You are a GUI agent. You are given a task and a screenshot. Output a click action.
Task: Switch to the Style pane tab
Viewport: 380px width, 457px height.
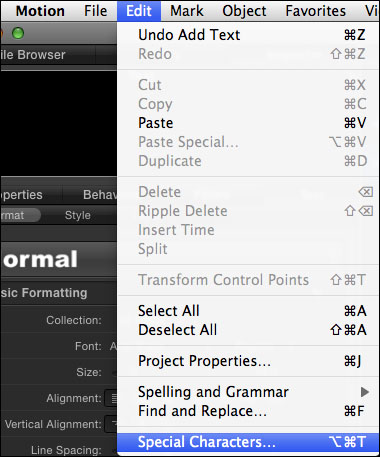(x=77, y=215)
